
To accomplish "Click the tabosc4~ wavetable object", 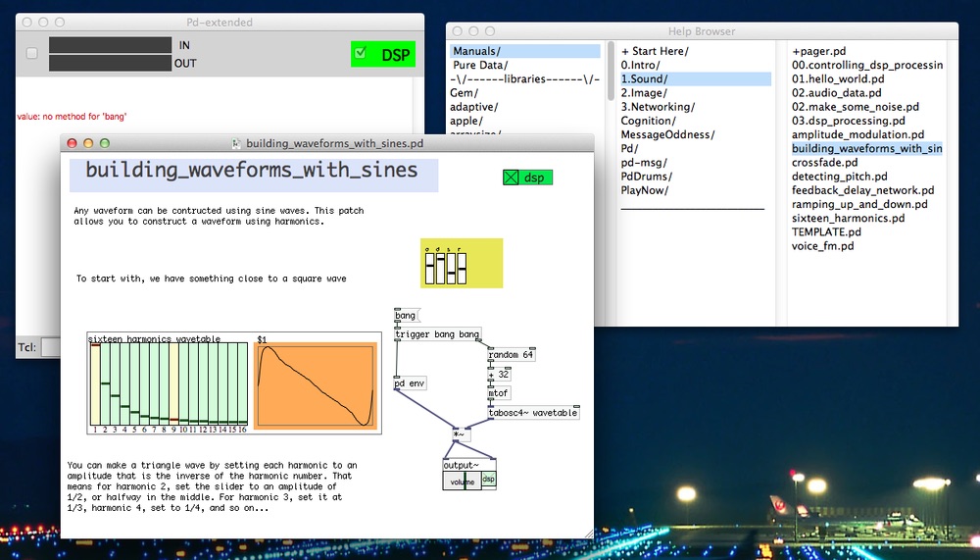I will point(533,413).
